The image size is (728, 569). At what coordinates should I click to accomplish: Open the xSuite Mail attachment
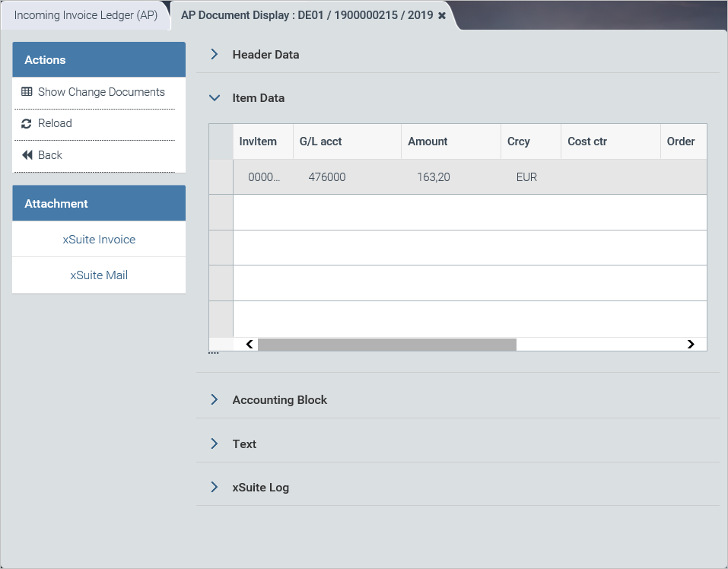click(x=99, y=275)
